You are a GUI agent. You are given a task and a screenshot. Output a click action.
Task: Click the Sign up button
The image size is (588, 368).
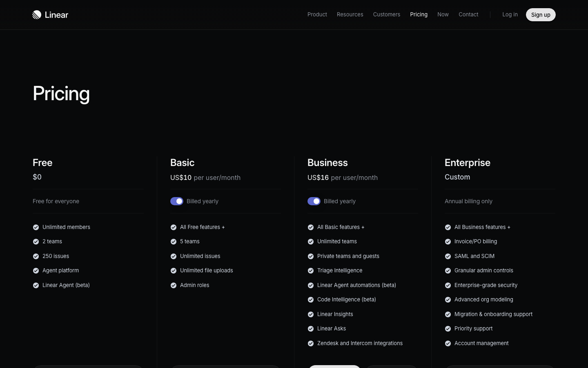click(541, 15)
